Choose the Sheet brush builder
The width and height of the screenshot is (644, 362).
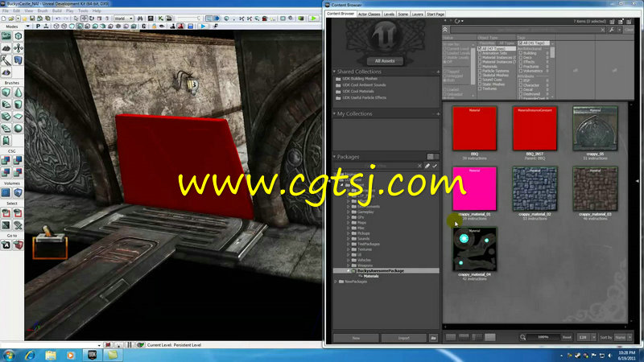18,117
